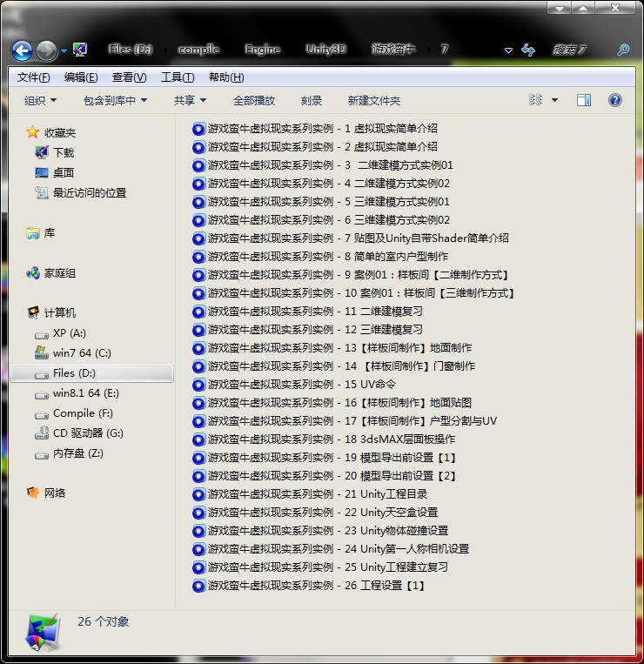Toggle the preview pane icon
The height and width of the screenshot is (664, 644).
pos(583,100)
